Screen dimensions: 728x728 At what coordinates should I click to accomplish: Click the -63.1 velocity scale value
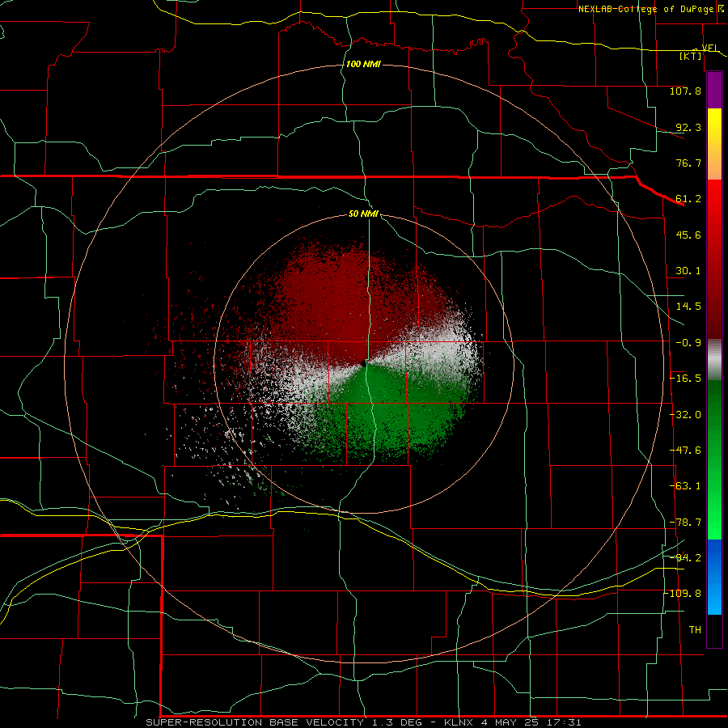tap(685, 486)
